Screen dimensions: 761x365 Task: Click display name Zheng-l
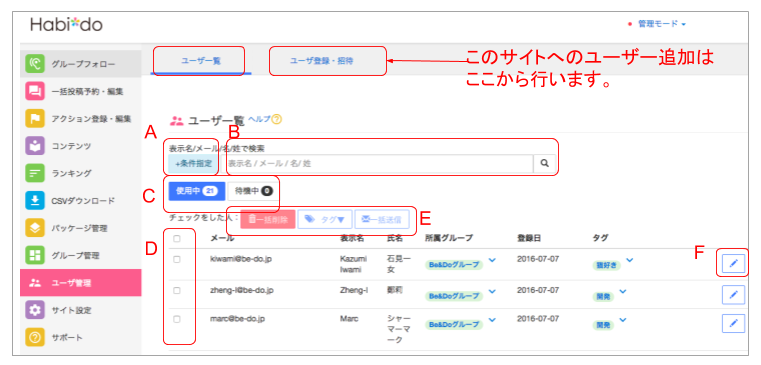tap(353, 290)
